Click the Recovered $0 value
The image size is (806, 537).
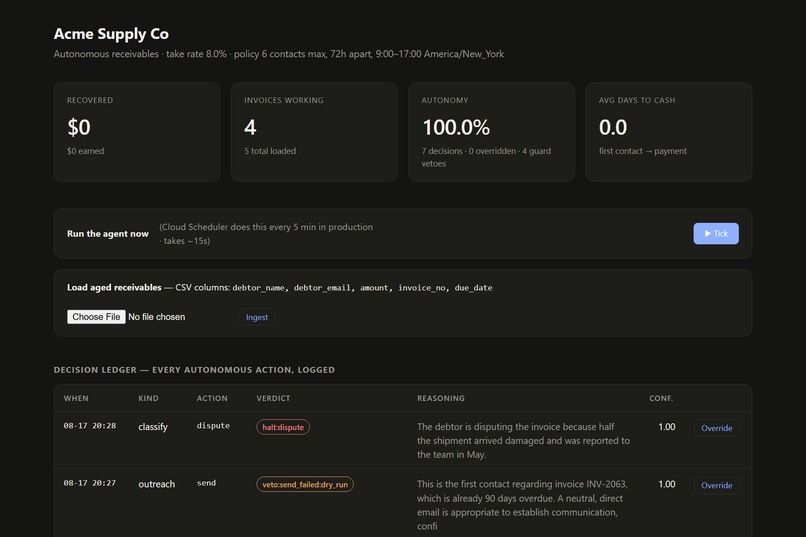coord(79,127)
